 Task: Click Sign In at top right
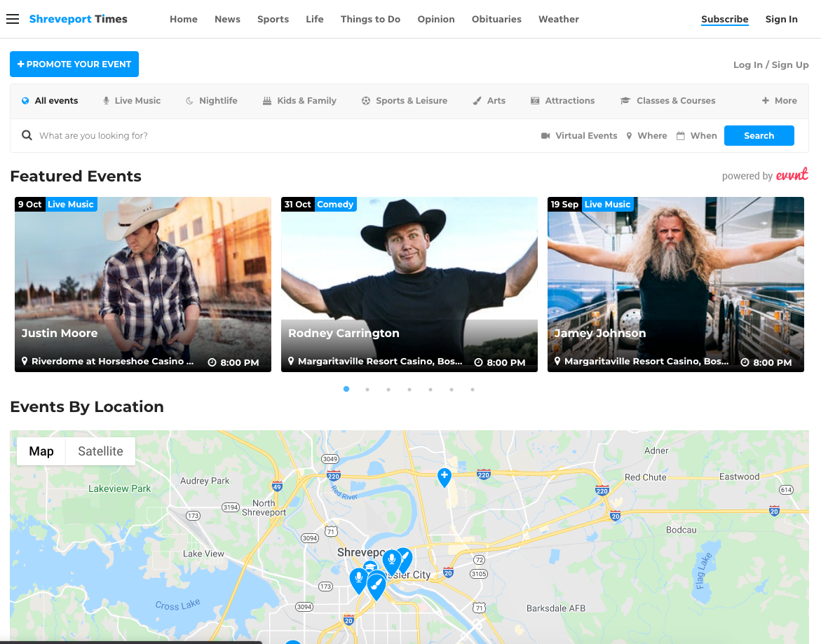(781, 19)
